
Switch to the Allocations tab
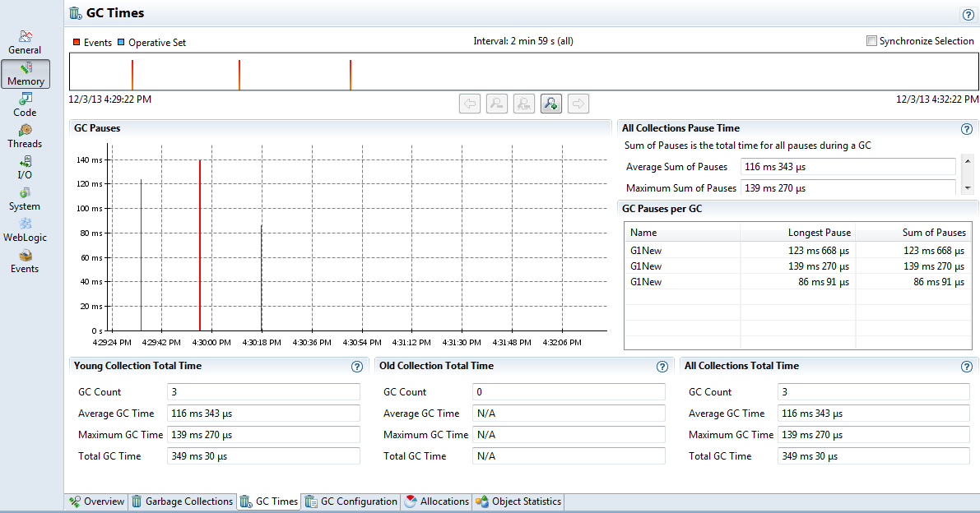[x=436, y=501]
